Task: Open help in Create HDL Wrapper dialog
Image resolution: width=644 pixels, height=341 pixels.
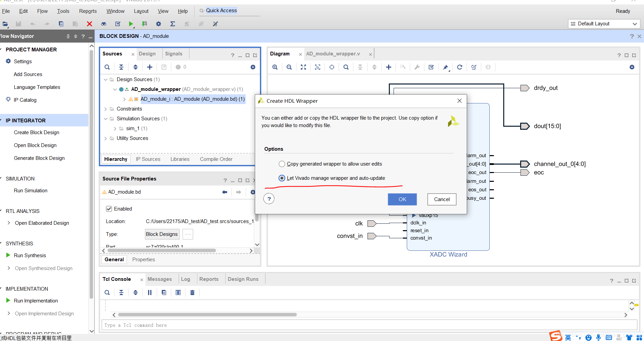Action: point(269,199)
